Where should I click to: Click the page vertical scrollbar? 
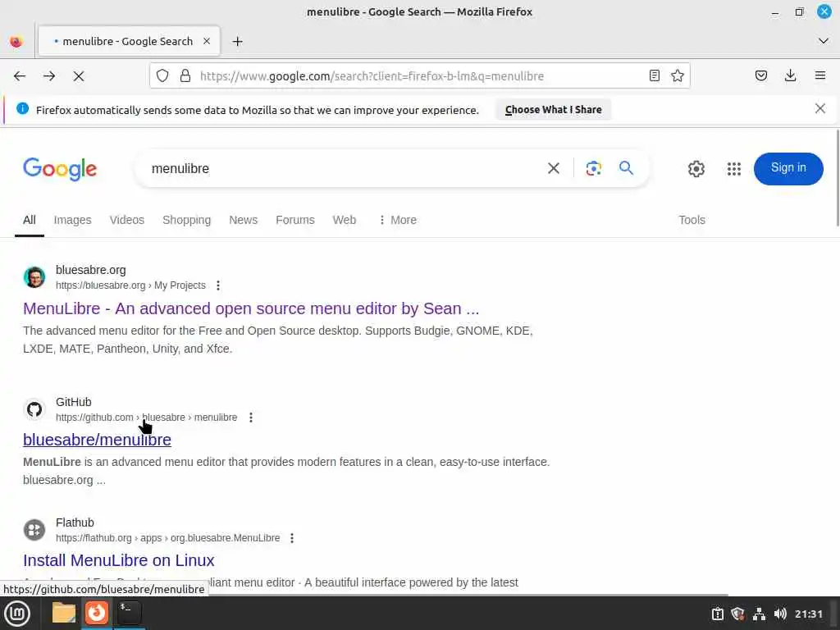(837, 178)
